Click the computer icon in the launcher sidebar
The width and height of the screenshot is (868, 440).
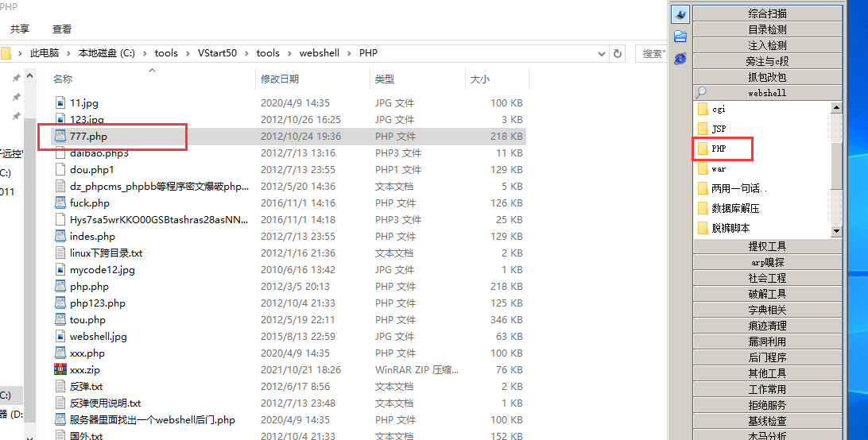[680, 14]
